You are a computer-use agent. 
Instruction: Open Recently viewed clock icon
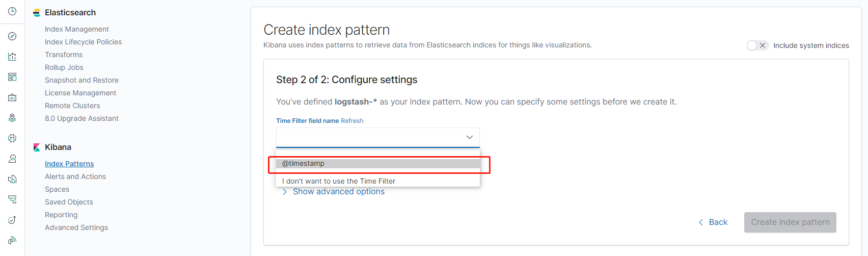pos(12,11)
